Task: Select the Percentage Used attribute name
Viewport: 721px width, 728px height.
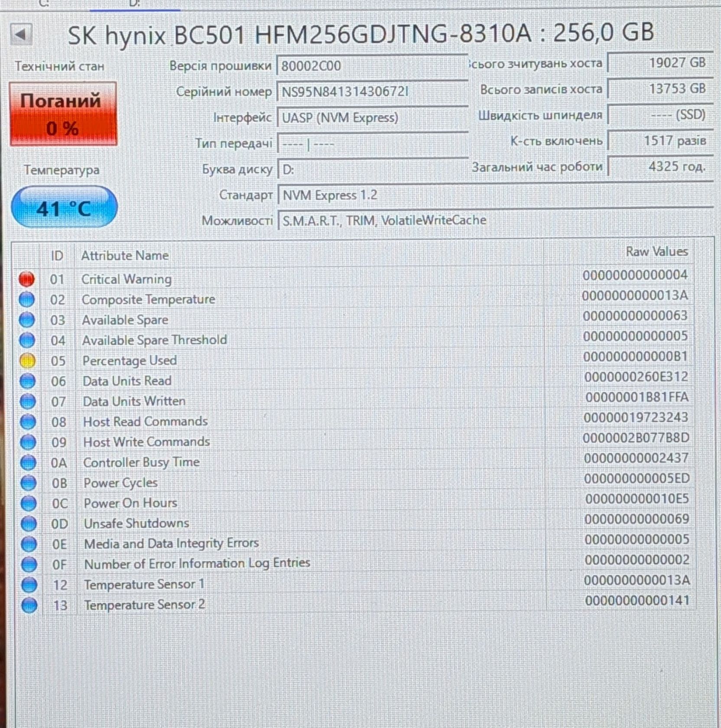Action: [x=130, y=361]
